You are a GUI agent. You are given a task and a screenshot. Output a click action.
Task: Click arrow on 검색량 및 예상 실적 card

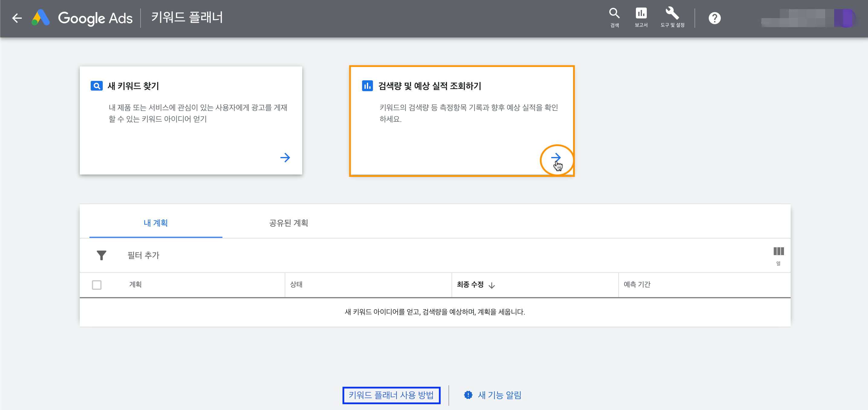(x=556, y=158)
